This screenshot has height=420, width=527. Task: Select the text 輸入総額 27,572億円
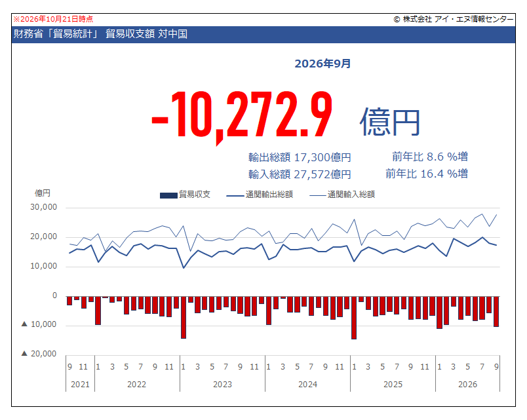pos(300,174)
